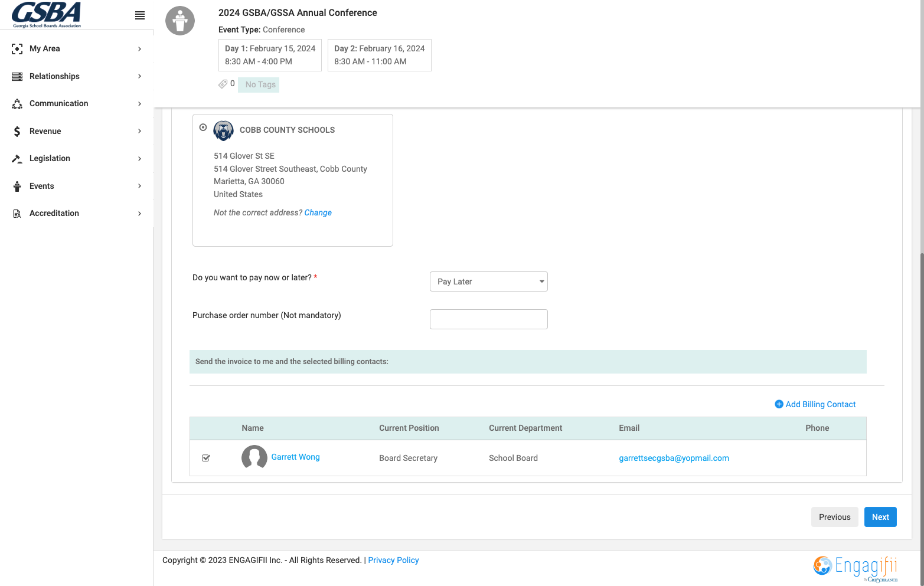Click the Day 1 February 15 schedule box
The width and height of the screenshot is (924, 586).
click(270, 55)
